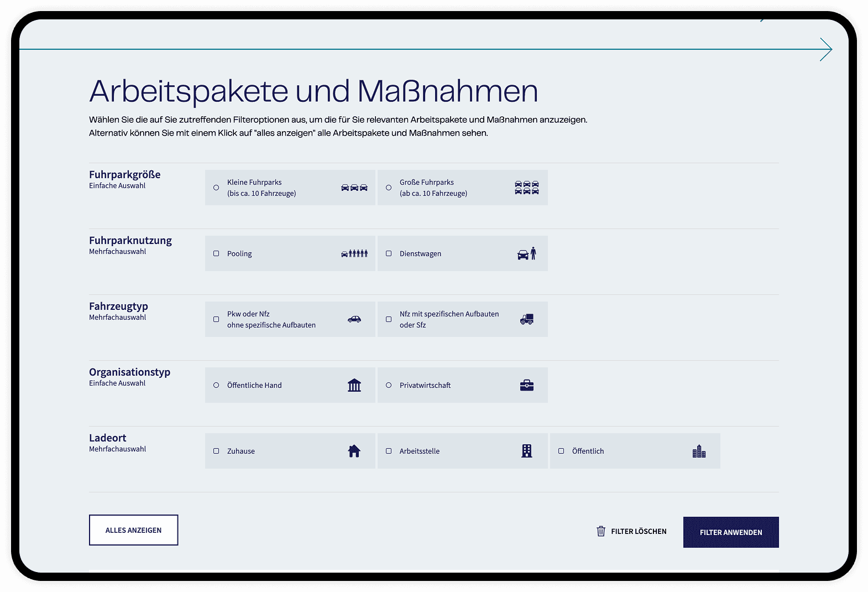
Task: Select the Kleine Fuhrparks radio button
Action: point(216,188)
